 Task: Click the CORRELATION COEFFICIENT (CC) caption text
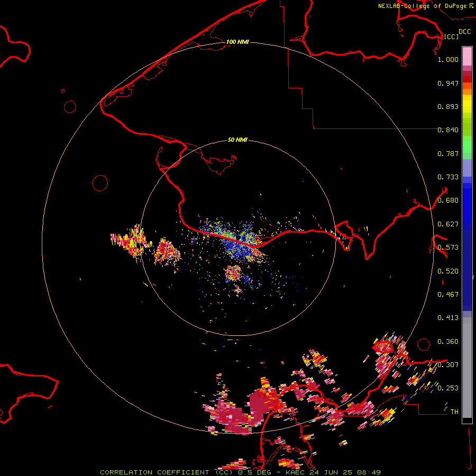(167, 472)
